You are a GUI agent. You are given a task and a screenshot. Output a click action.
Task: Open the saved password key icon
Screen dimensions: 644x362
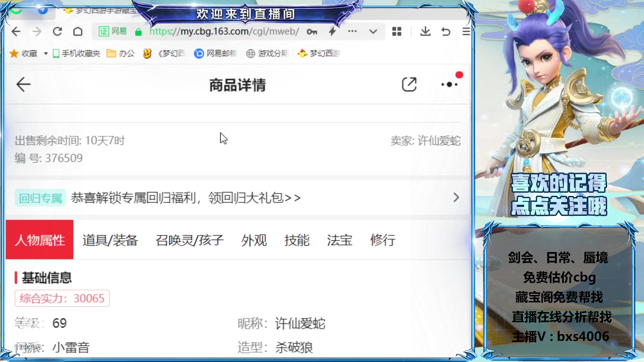(x=312, y=32)
